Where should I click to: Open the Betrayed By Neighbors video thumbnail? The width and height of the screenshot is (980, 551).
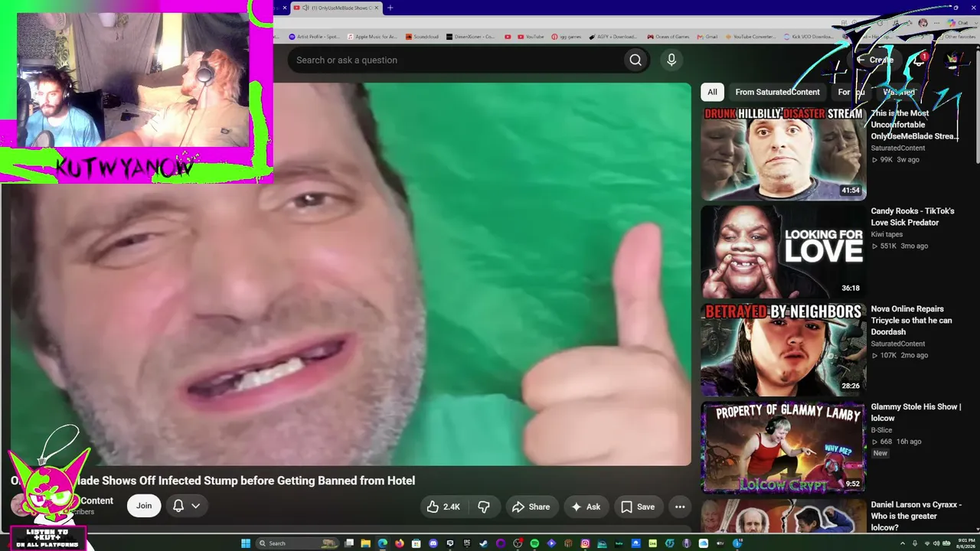783,350
